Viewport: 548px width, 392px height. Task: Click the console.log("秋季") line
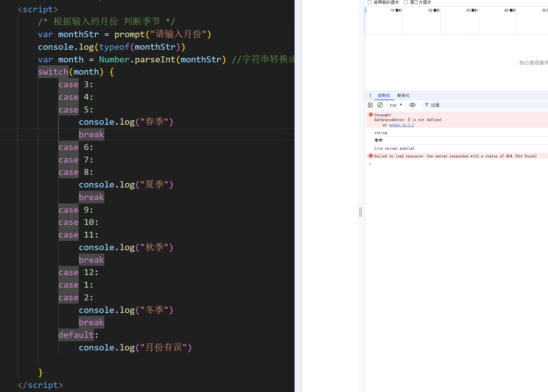click(126, 248)
